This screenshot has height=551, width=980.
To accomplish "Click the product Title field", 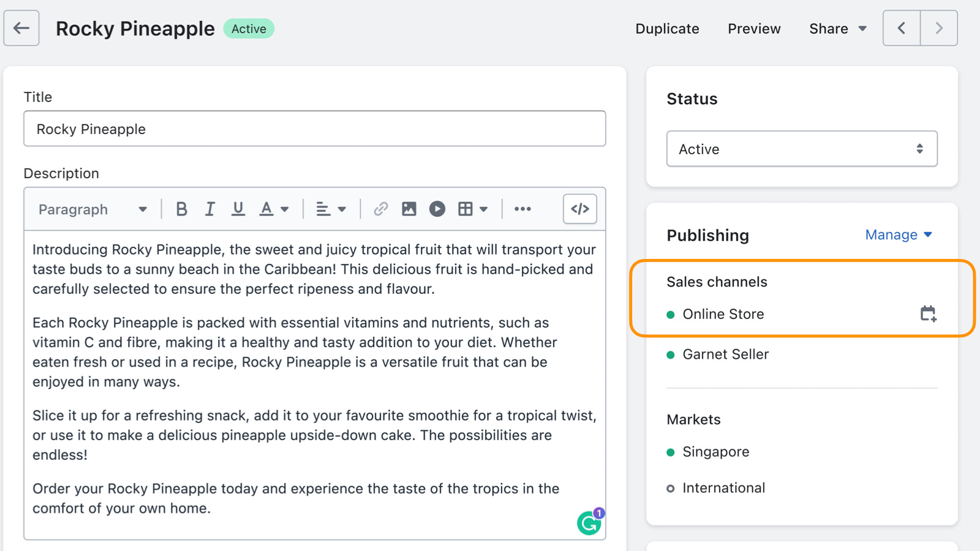I will click(314, 129).
